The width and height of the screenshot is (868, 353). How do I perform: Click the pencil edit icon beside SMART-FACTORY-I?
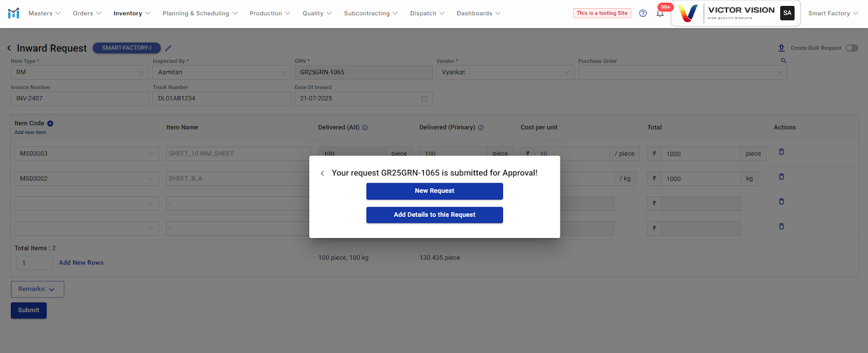168,48
